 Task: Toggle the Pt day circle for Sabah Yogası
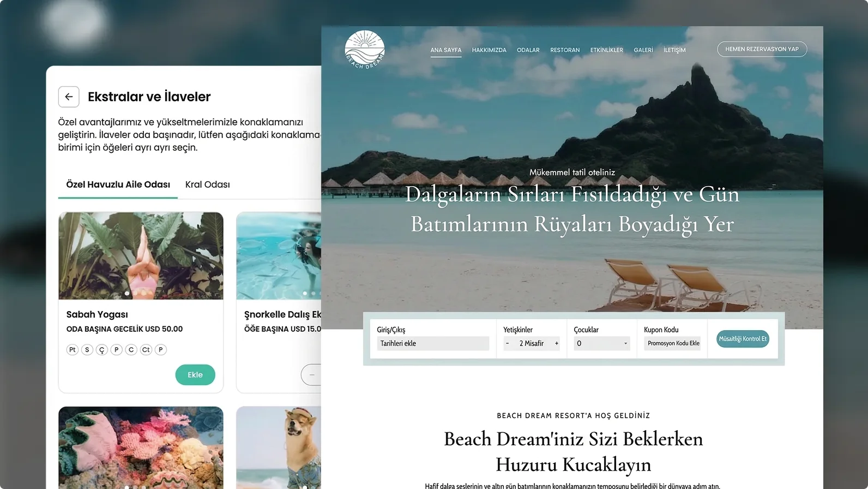[73, 350]
